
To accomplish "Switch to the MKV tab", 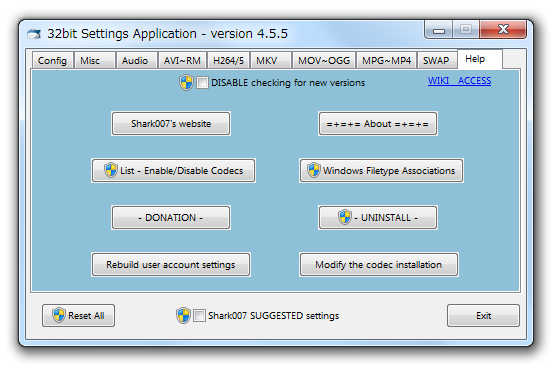I will (x=271, y=60).
